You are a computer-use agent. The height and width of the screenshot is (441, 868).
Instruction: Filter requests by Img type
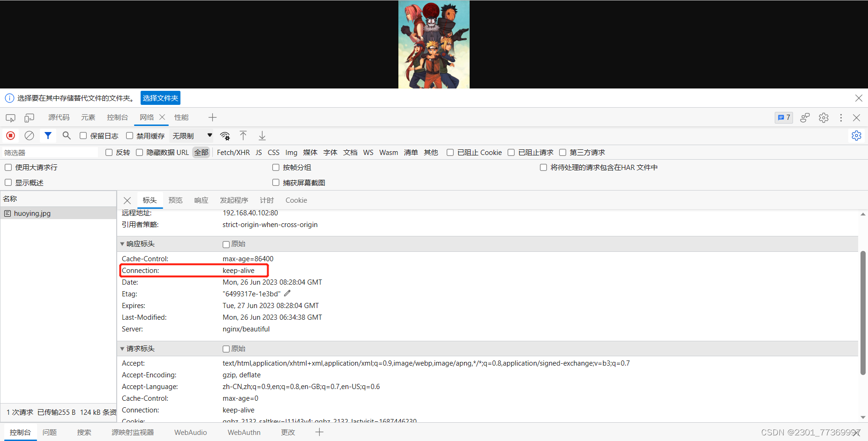coord(291,153)
